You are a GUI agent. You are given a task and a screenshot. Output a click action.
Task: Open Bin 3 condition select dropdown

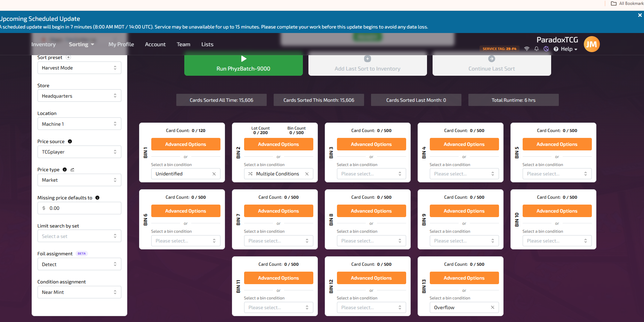pos(371,174)
